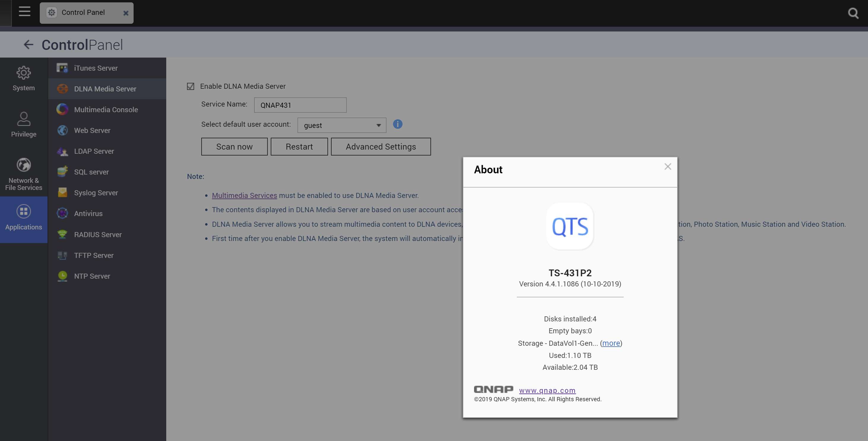Open TFTP Server settings
This screenshot has width=868, height=441.
[107, 255]
